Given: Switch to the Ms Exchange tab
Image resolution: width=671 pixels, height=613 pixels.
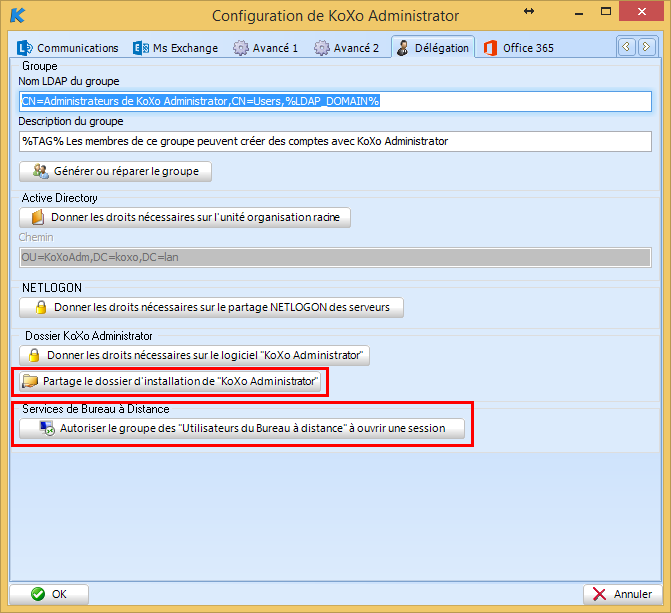Looking at the screenshot, I should click(175, 48).
